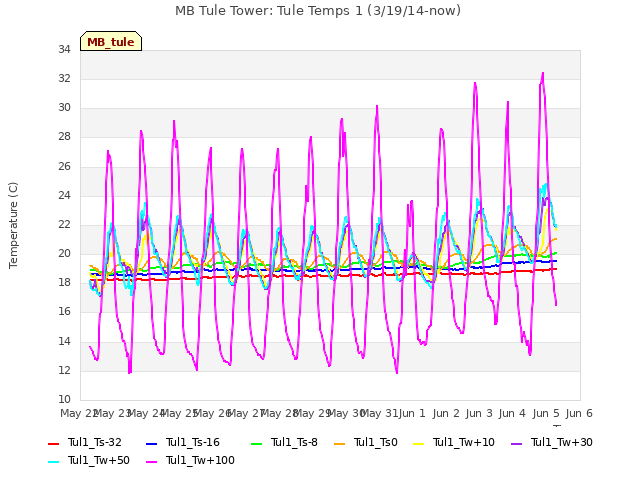Click the Jun 4 date label
Viewport: 640px width, 480px height.
(x=512, y=413)
